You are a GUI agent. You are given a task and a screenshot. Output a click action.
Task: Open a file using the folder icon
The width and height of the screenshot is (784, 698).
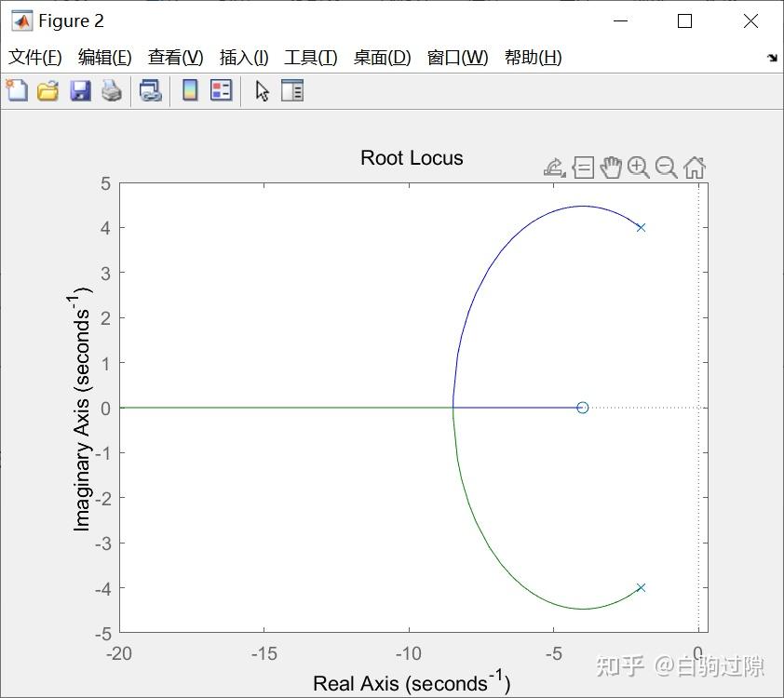[x=48, y=91]
